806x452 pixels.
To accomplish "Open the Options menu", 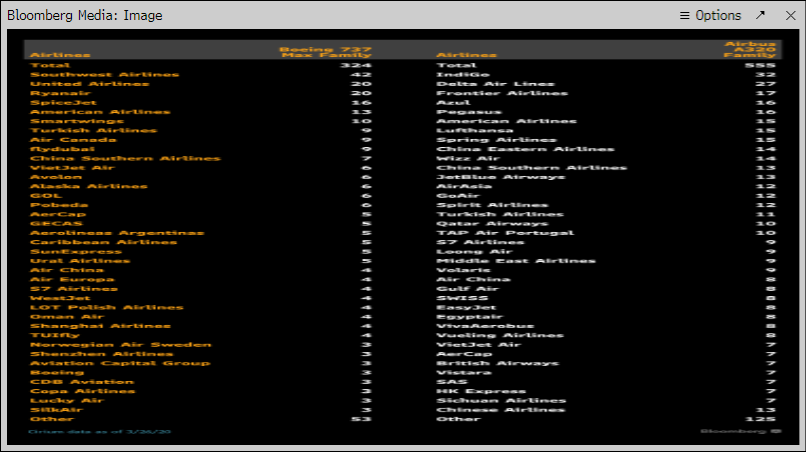I will click(710, 15).
